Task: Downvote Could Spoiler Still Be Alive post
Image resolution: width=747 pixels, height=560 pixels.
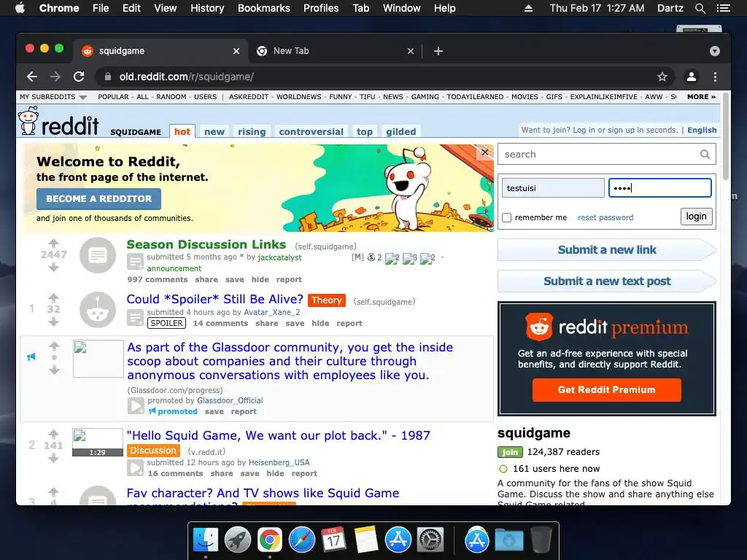Action: coord(53,322)
